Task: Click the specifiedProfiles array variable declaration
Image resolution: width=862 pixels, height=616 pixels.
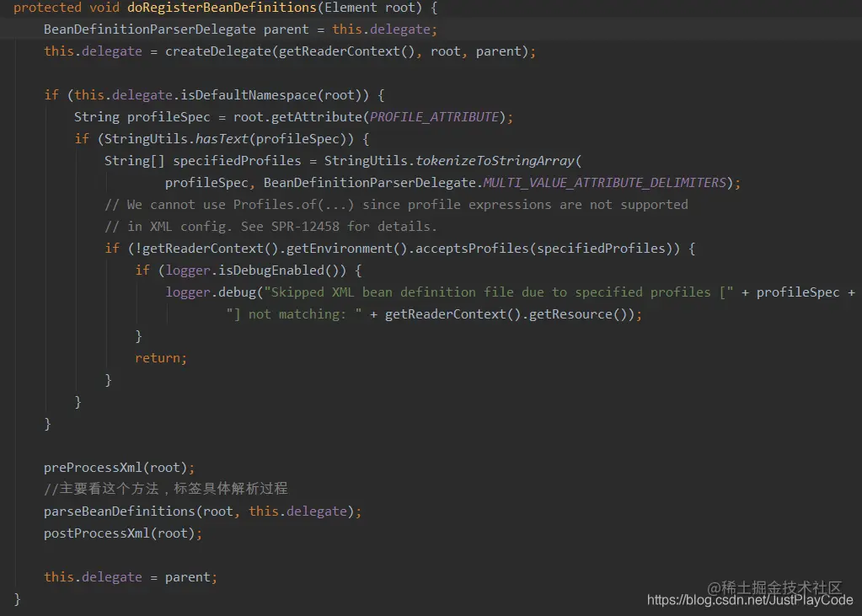Action: tap(237, 161)
